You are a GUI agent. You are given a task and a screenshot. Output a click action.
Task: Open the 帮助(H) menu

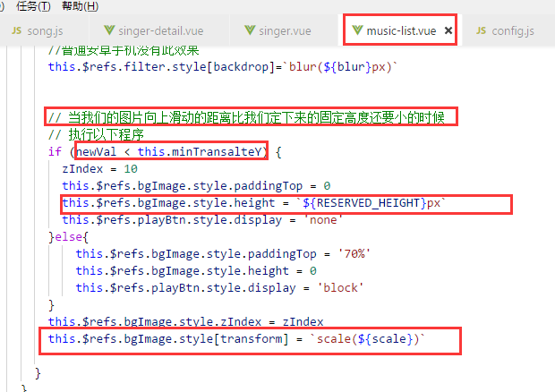click(80, 6)
